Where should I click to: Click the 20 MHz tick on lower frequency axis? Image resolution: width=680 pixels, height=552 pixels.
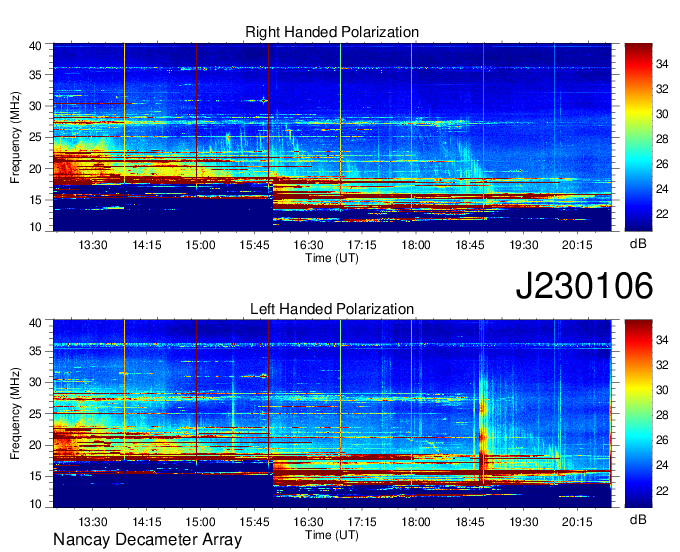pos(35,445)
